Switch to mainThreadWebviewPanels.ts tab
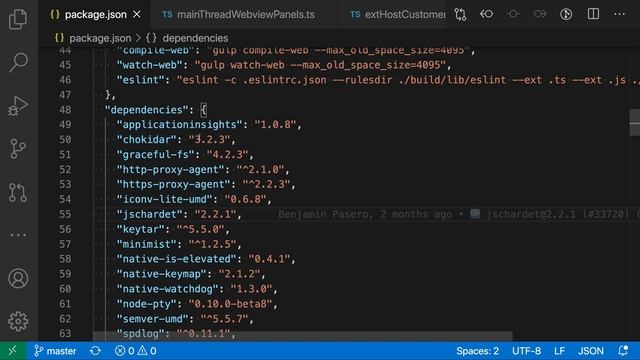640x360 pixels. click(246, 15)
